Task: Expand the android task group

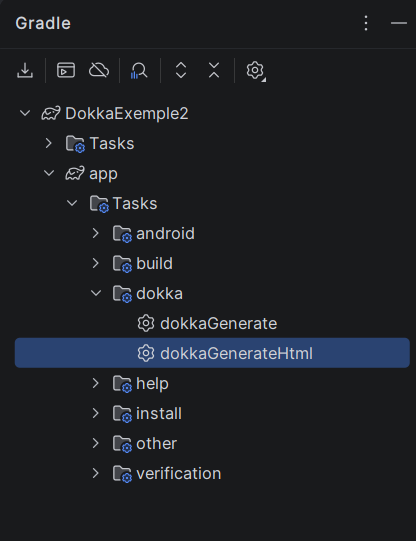Action: coord(96,233)
